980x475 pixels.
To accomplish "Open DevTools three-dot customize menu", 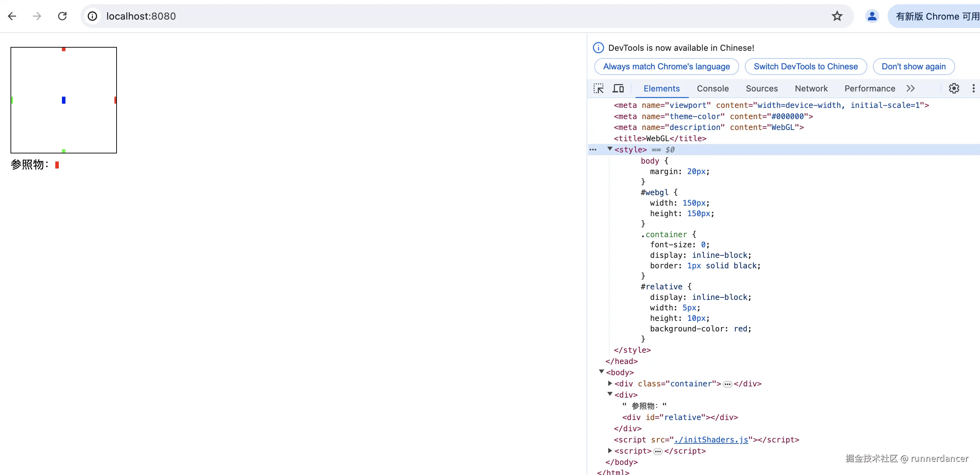I will [x=973, y=89].
